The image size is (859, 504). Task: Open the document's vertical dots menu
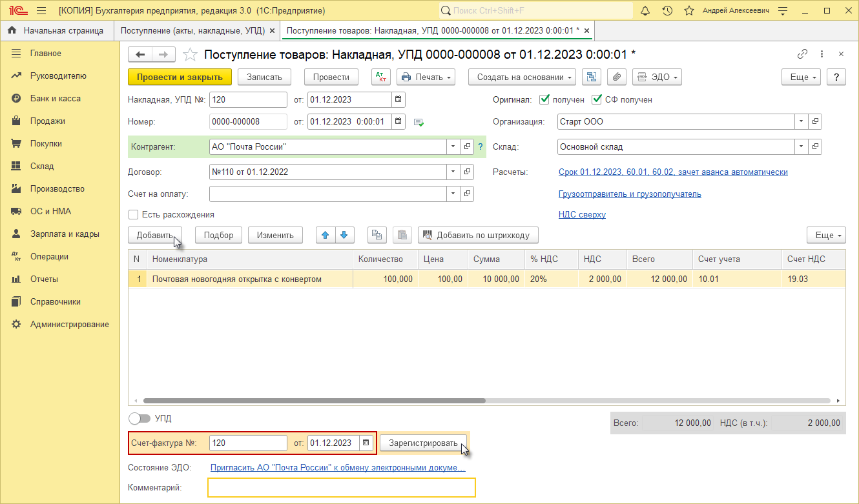(822, 54)
